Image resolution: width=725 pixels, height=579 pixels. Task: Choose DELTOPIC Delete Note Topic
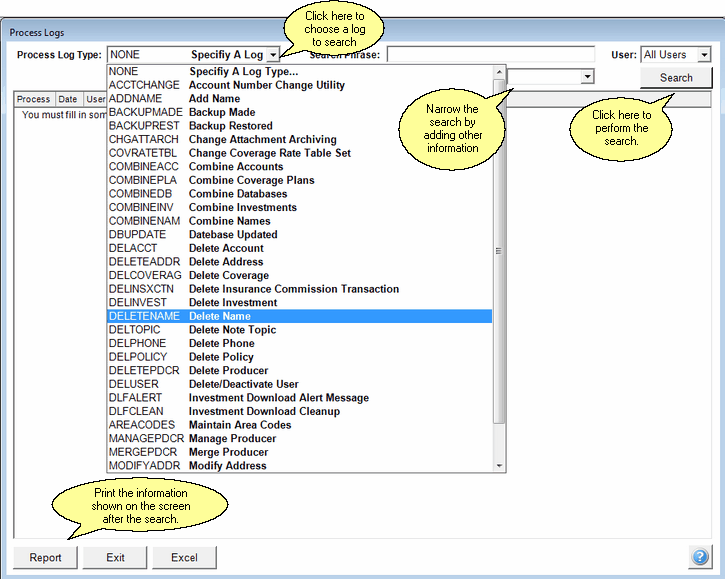click(x=300, y=330)
